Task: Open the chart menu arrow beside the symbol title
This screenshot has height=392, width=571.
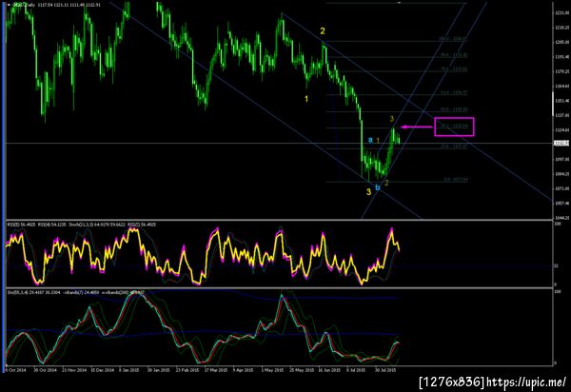Action: pyautogui.click(x=10, y=5)
